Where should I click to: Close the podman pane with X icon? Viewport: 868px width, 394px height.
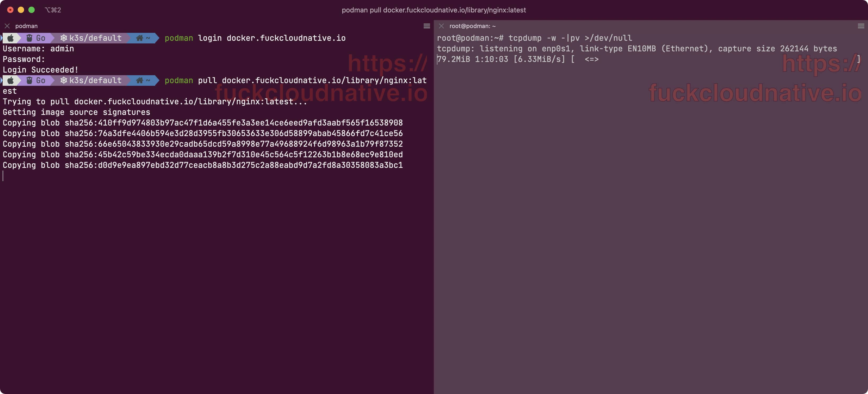[x=7, y=26]
